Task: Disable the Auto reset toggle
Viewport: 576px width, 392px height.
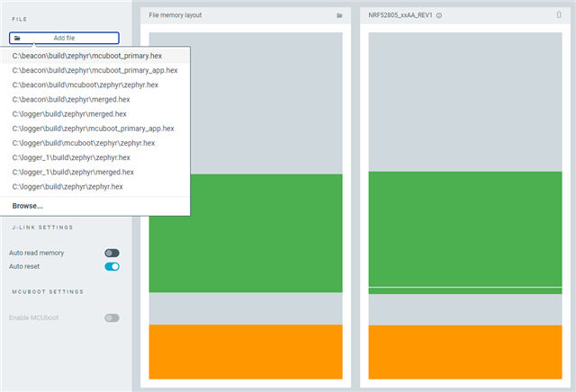Action: click(112, 266)
